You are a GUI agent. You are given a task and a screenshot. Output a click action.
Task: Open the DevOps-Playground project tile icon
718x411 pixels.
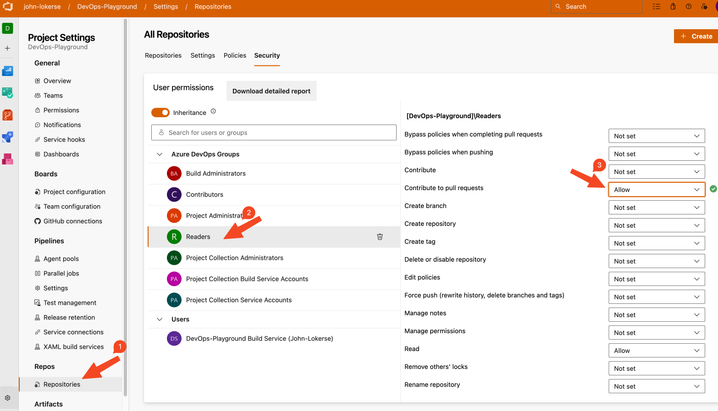pyautogui.click(x=7, y=28)
